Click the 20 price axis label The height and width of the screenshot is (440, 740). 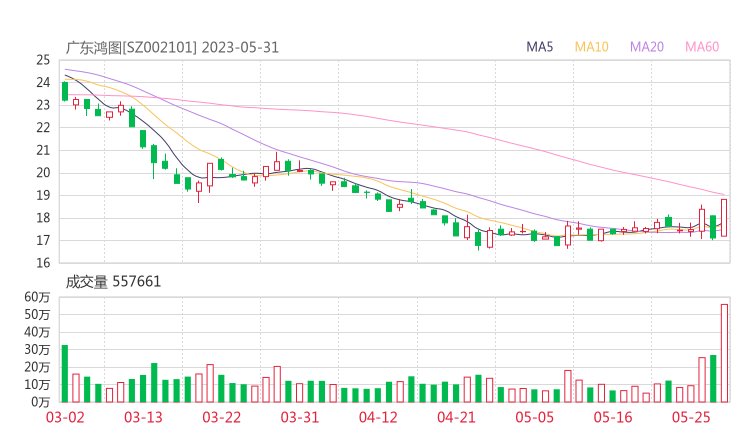click(x=43, y=173)
